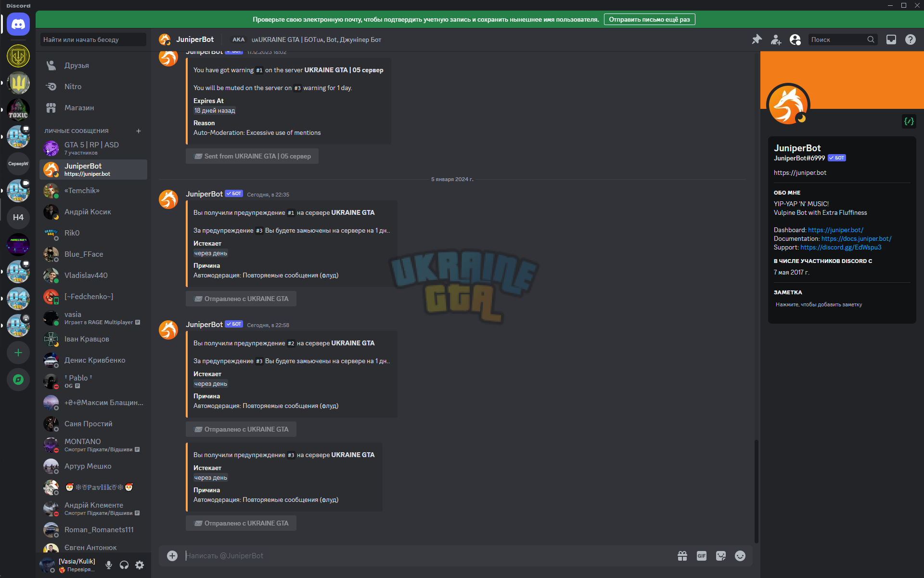
Task: Open chat with Денис Кривбенко
Action: pyautogui.click(x=93, y=360)
